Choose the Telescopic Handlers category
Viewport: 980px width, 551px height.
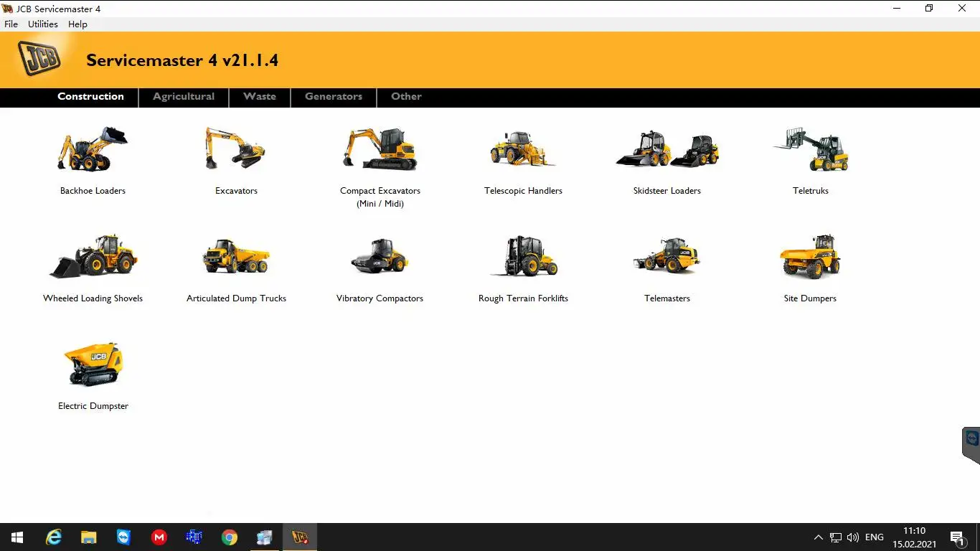pos(523,149)
